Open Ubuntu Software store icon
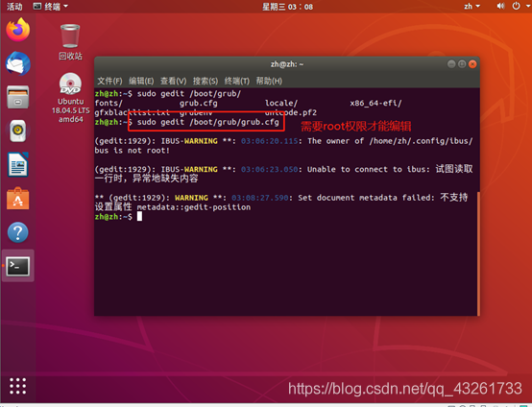This screenshot has height=407, width=532. pos(18,199)
